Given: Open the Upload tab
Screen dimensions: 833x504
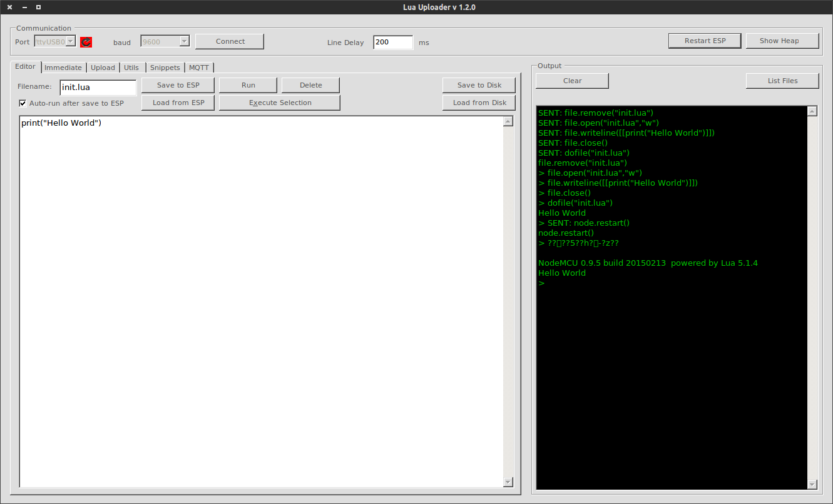Looking at the screenshot, I should pos(103,68).
